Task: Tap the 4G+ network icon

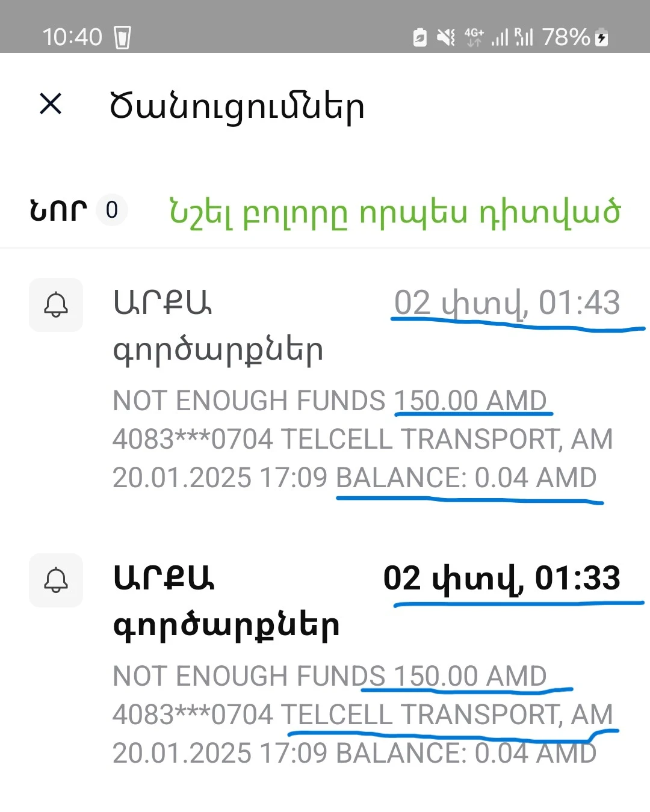Action: pos(474,37)
